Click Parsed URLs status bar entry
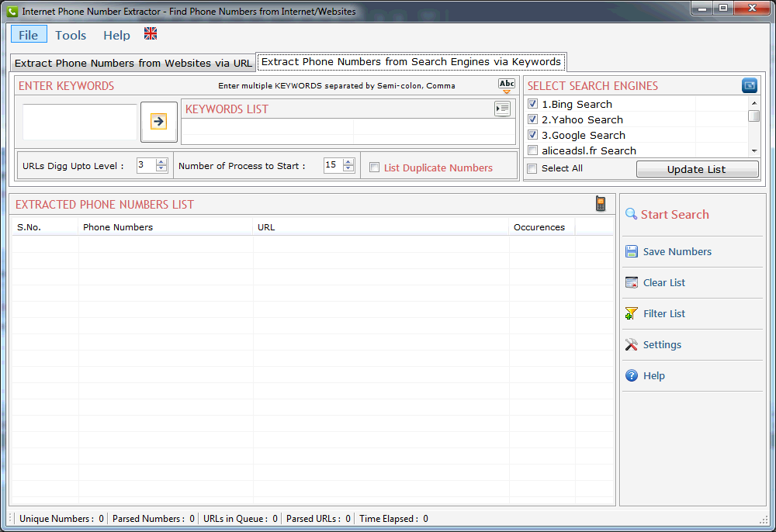 click(318, 518)
